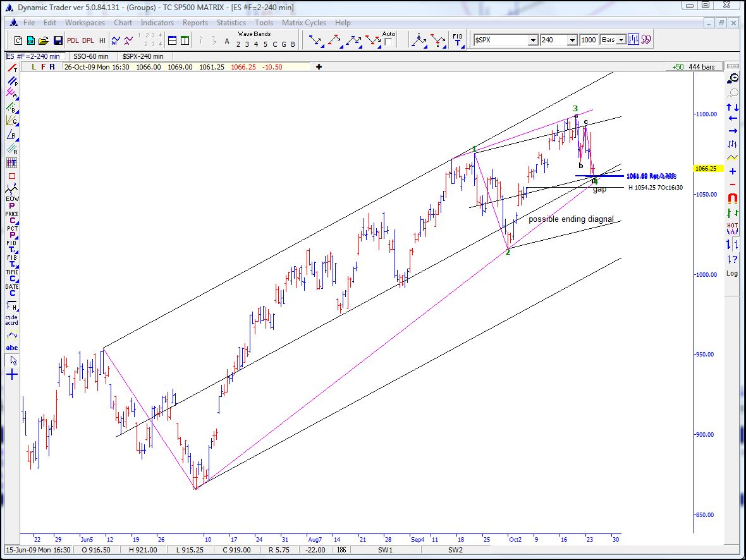Click the Save floppy disk icon
746x560 pixels.
[x=58, y=40]
